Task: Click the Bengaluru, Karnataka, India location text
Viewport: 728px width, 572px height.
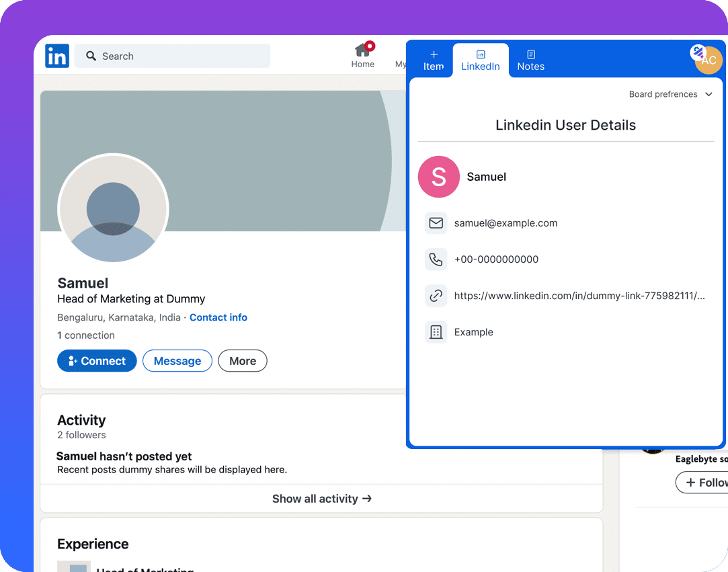Action: coord(119,317)
